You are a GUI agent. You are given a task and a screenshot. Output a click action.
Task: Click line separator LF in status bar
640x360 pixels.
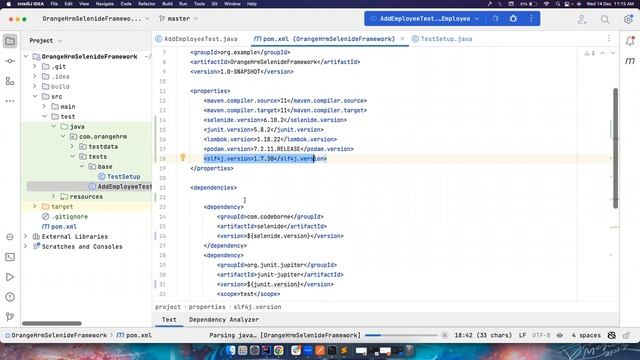(x=522, y=335)
